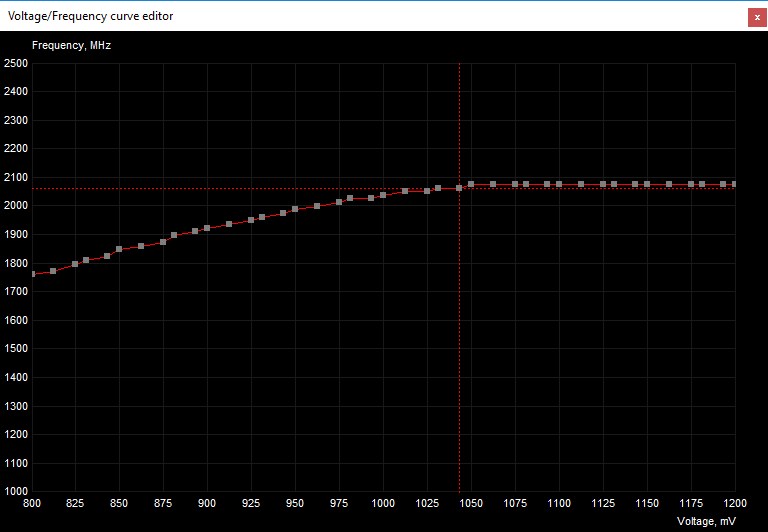This screenshot has height=532, width=768.
Task: Select the curve point at 875 mV
Action: point(163,242)
